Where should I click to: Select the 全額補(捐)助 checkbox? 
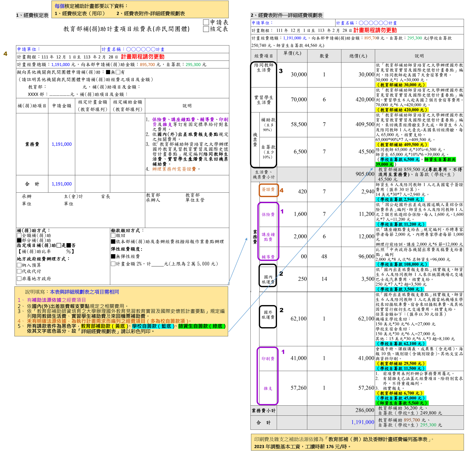(x=19, y=236)
